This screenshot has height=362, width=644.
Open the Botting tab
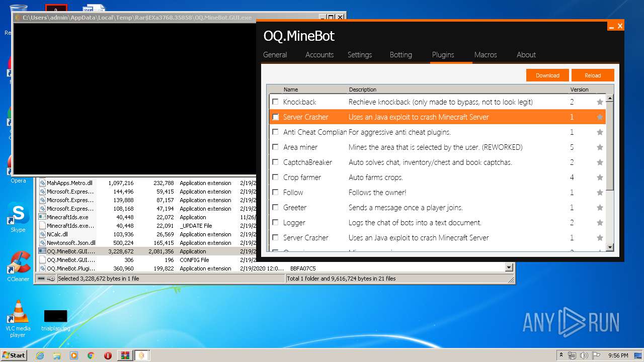tap(401, 55)
